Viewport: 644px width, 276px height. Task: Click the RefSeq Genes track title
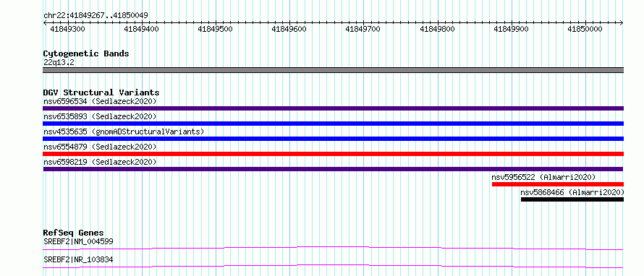[74, 233]
